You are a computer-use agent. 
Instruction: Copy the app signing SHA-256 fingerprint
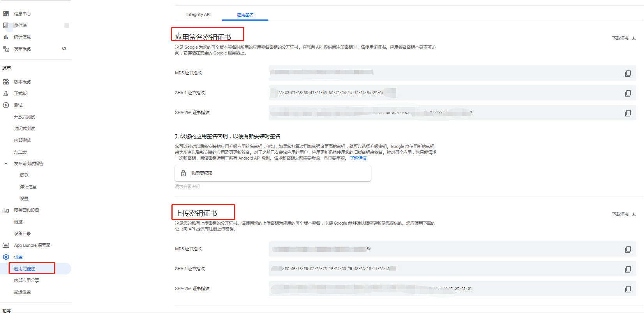tap(628, 113)
